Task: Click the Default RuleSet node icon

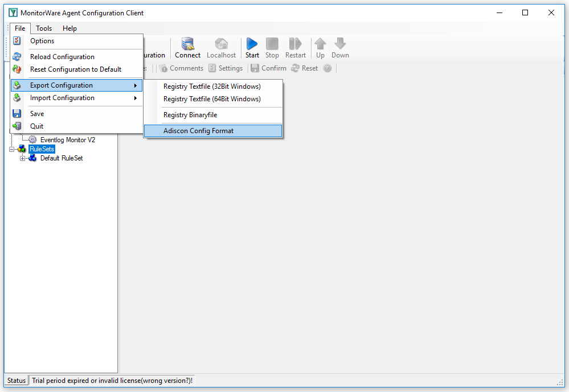Action: click(32, 158)
